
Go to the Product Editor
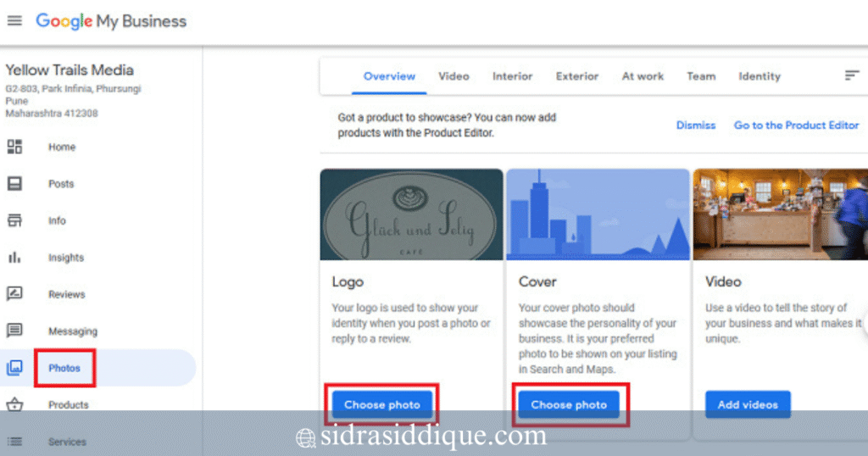pyautogui.click(x=797, y=125)
